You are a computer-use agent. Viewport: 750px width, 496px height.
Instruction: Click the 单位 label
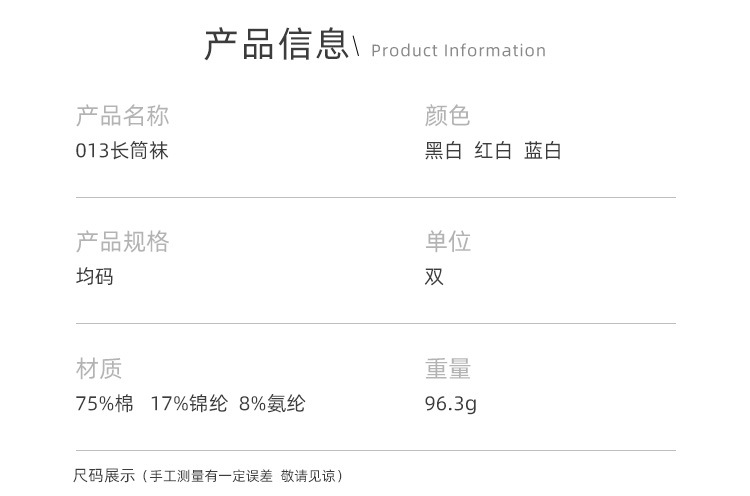(447, 242)
